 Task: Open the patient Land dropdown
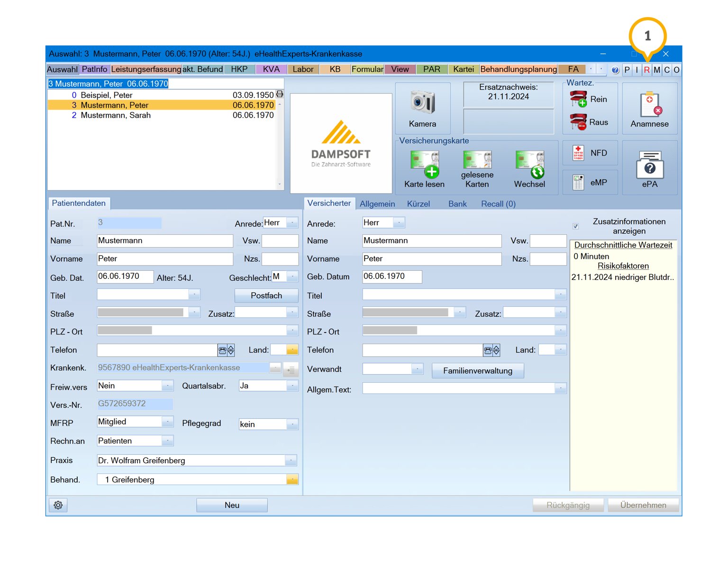(292, 350)
